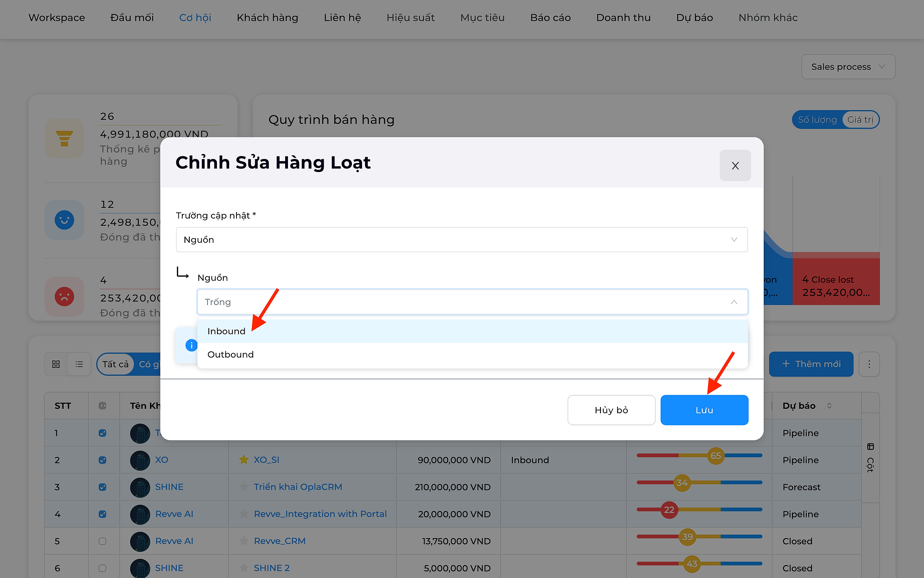This screenshot has height=578, width=924.
Task: Sort by the Dự báo column arrows
Action: [x=829, y=406]
